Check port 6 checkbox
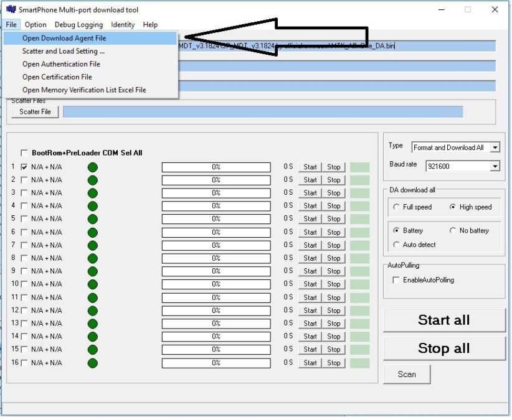 click(24, 233)
